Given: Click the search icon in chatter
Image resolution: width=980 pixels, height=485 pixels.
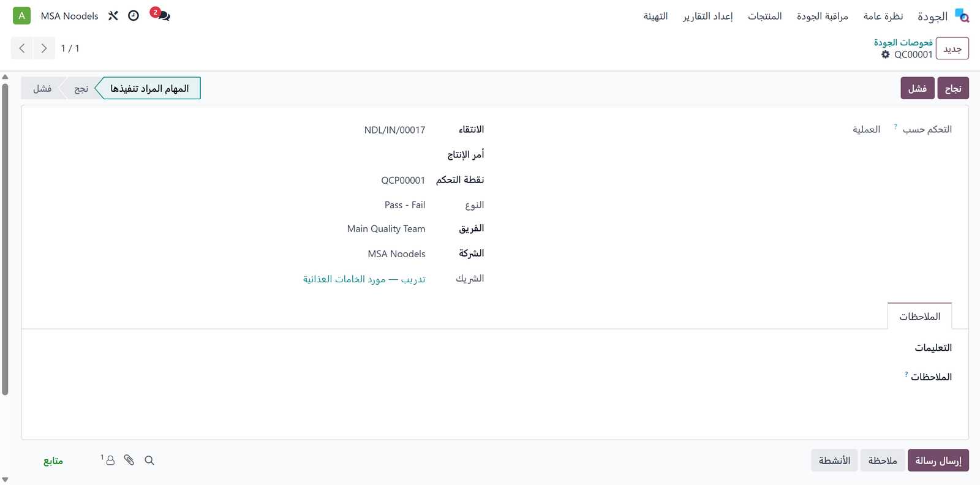Looking at the screenshot, I should click(149, 461).
